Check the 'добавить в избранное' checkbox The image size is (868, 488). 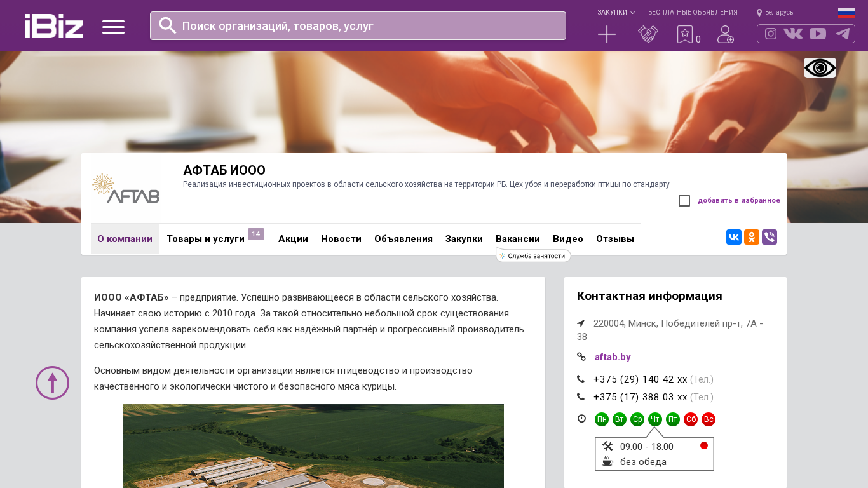pos(684,201)
